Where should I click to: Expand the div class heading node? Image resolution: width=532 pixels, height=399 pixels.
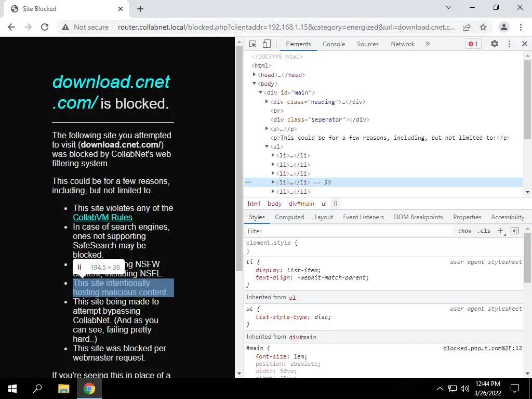tap(267, 101)
